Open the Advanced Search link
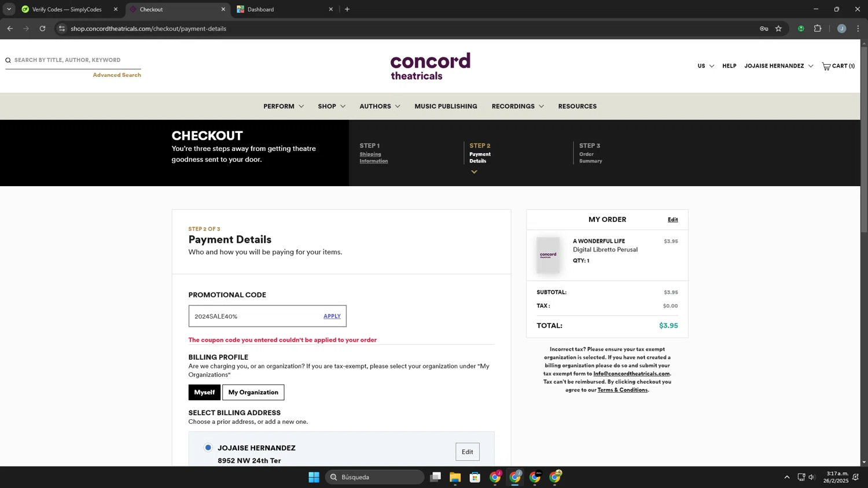The width and height of the screenshot is (868, 488). pos(117,75)
